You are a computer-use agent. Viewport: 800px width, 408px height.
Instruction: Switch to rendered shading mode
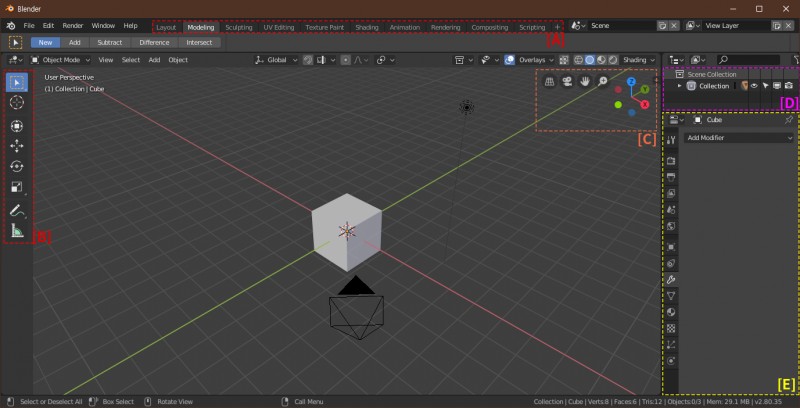pos(613,60)
